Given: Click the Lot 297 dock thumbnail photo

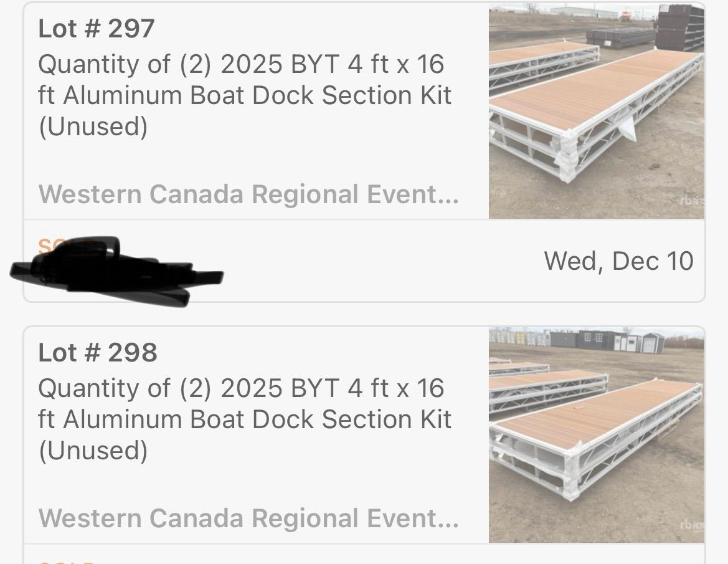Looking at the screenshot, I should coord(596,111).
